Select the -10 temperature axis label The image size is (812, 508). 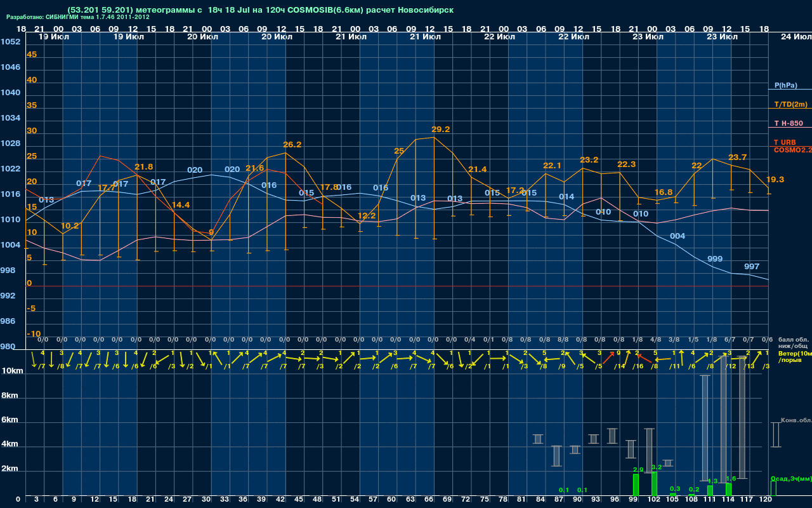click(x=34, y=334)
